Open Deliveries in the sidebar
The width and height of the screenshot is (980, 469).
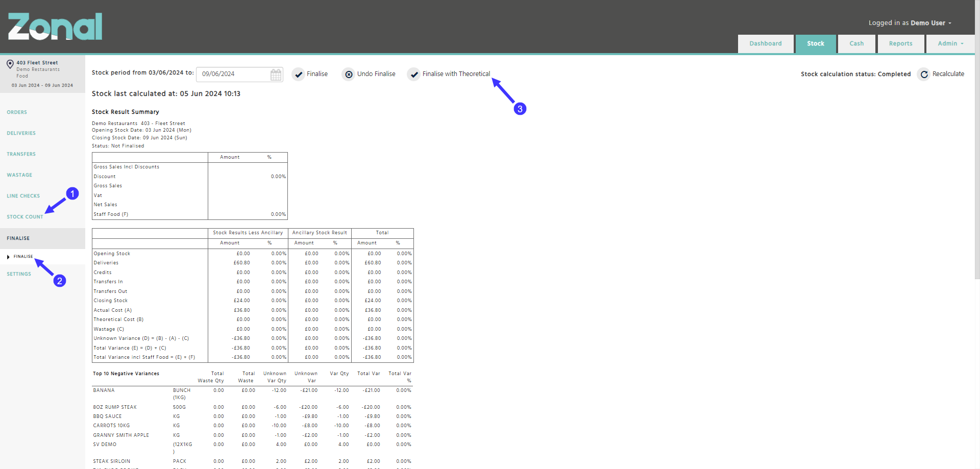pyautogui.click(x=21, y=133)
